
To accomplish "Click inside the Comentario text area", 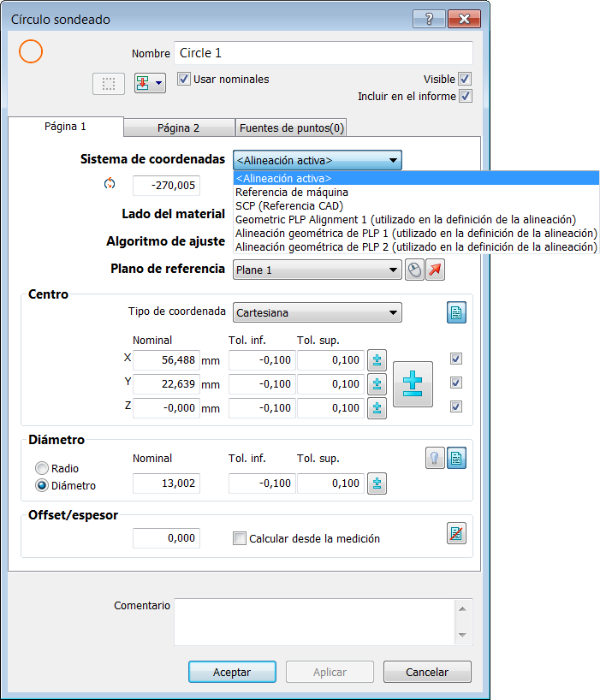I will (x=314, y=622).
